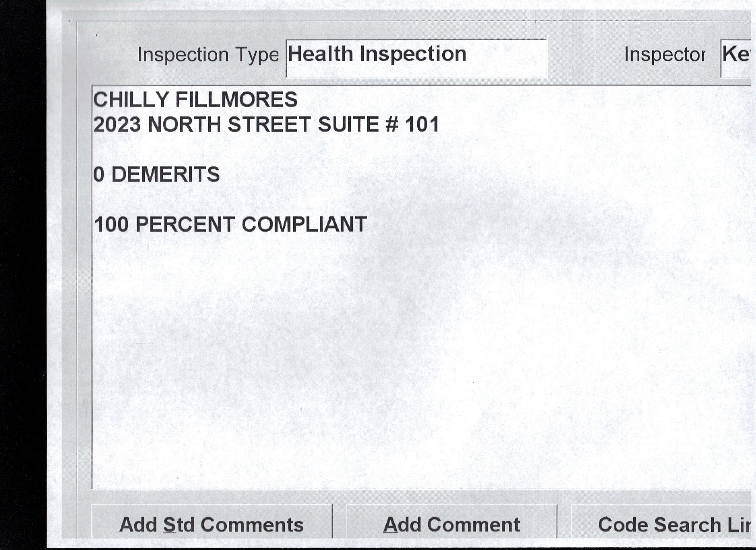Click empty space in the comments box
Screen dimensions: 756x550
(388, 367)
